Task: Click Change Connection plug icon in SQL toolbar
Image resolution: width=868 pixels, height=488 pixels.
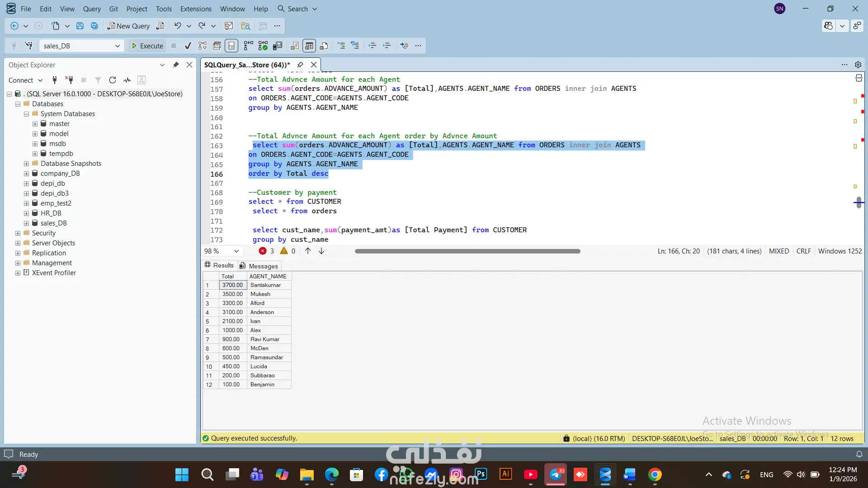Action: 28,46
